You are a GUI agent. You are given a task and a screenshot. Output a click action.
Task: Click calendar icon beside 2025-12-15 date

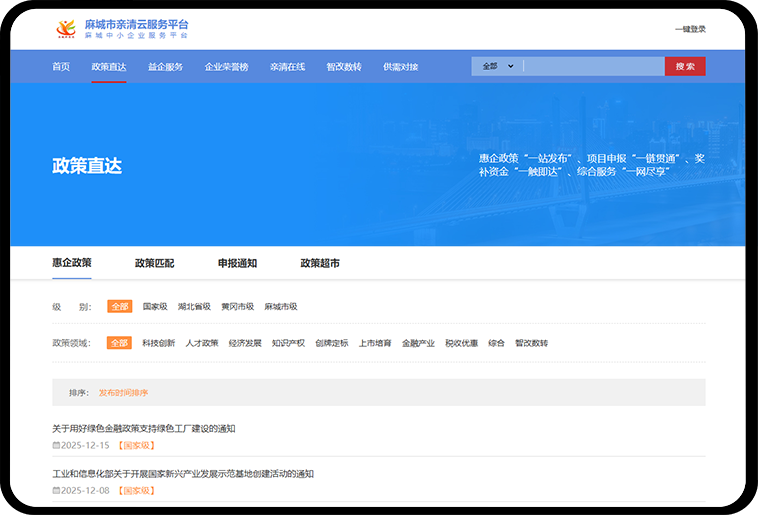[56, 444]
